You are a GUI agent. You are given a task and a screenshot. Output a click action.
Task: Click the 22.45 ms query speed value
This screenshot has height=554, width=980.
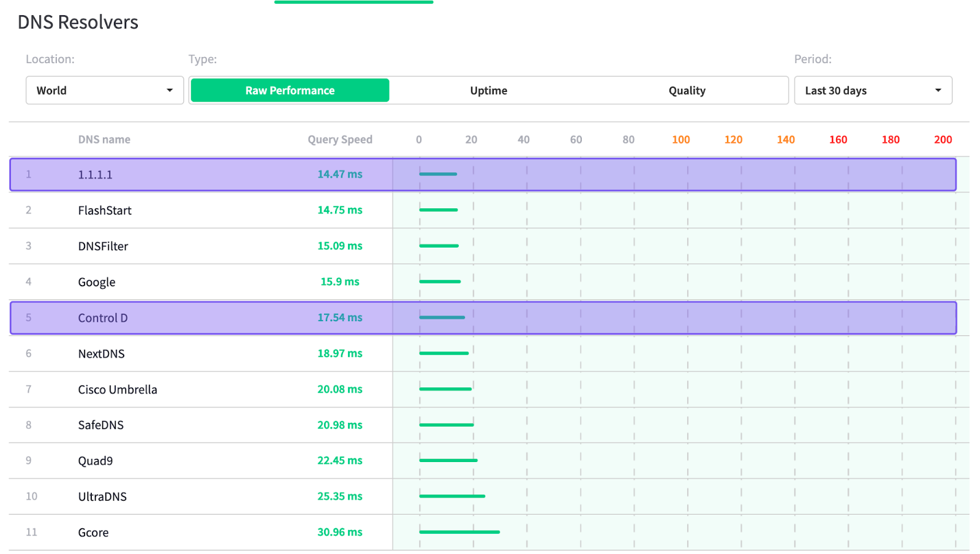[340, 460]
